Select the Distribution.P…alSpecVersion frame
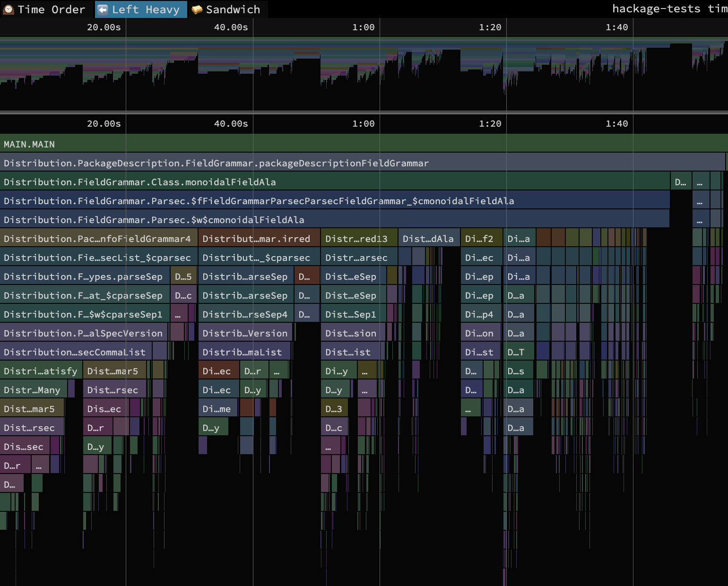Screen dimensions: 728x586 [x=84, y=333]
